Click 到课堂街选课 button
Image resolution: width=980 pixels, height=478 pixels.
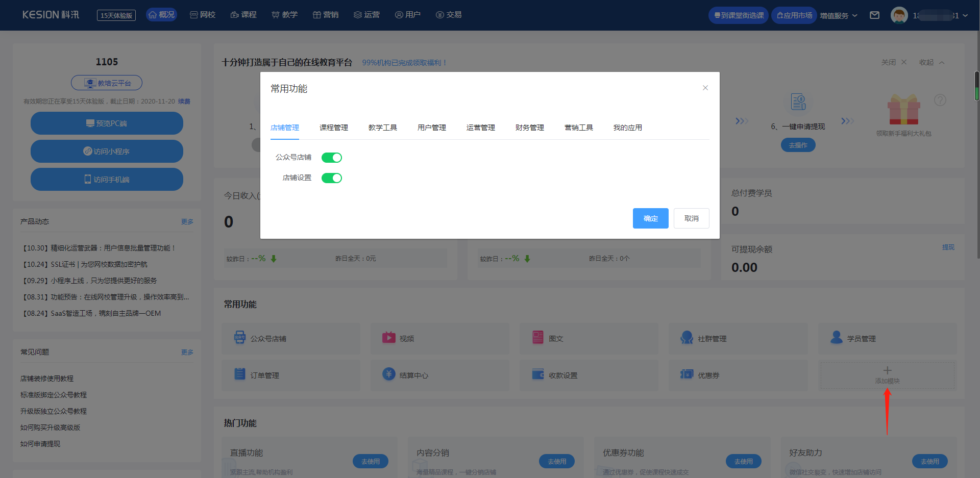click(x=739, y=15)
